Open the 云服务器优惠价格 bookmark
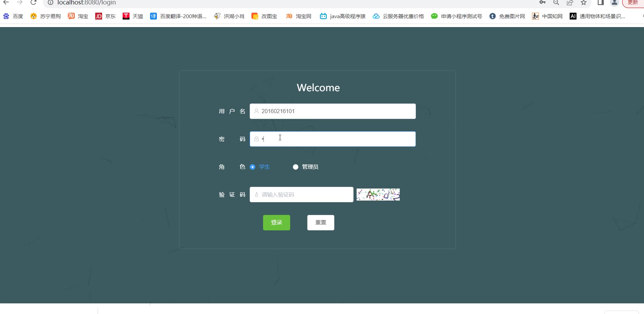 398,16
